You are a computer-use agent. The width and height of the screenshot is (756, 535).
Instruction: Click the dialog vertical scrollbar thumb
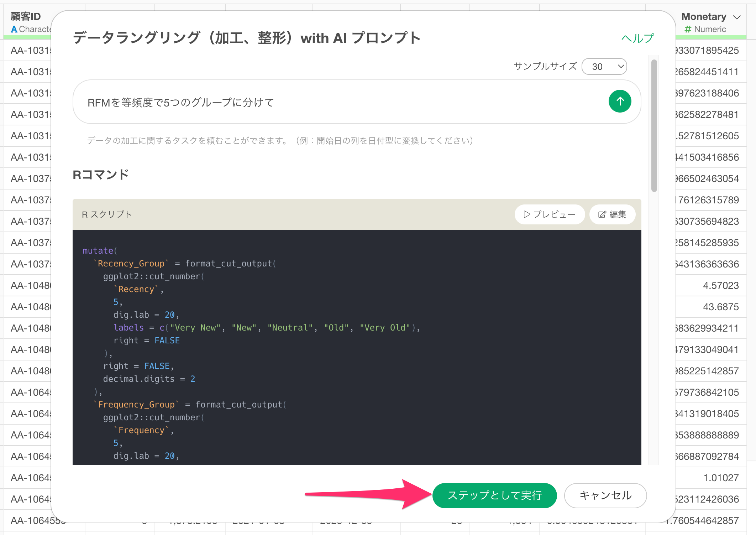pyautogui.click(x=654, y=125)
